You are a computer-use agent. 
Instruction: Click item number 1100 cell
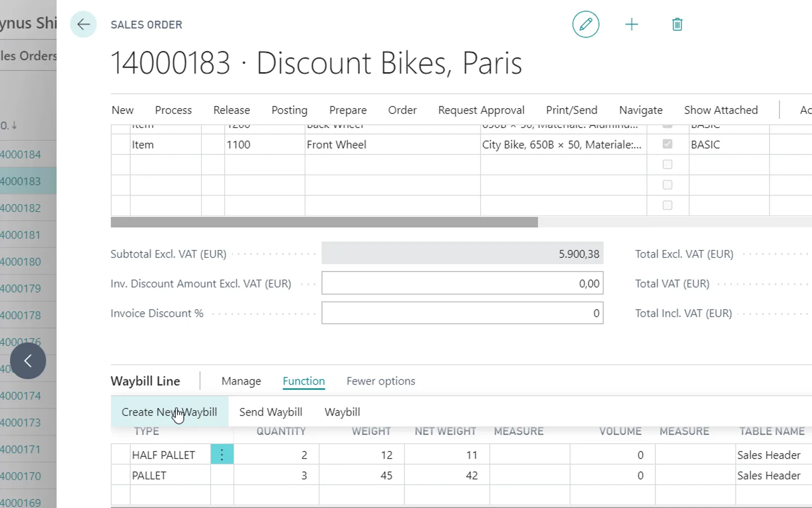265,145
